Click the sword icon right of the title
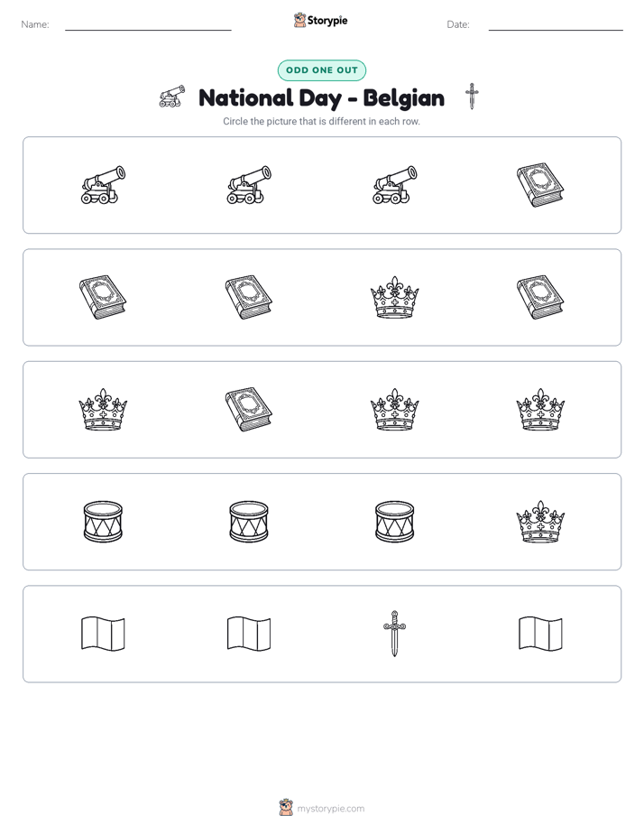 (x=472, y=97)
